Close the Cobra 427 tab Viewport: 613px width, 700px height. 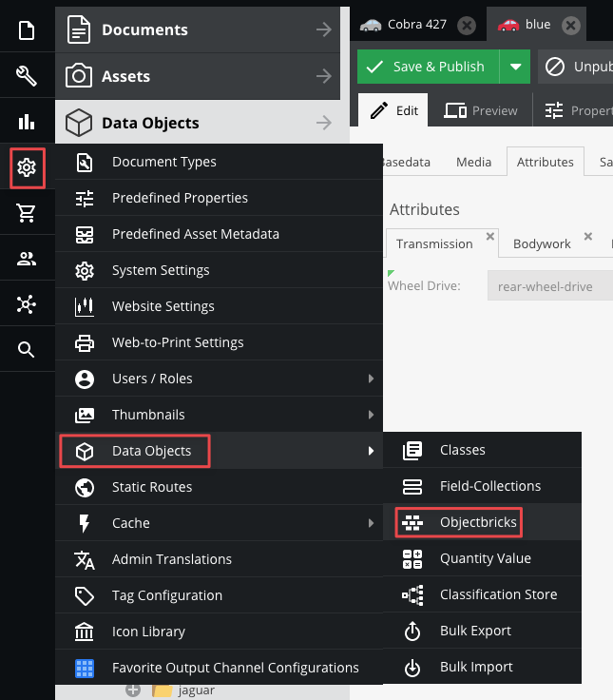pos(467,25)
